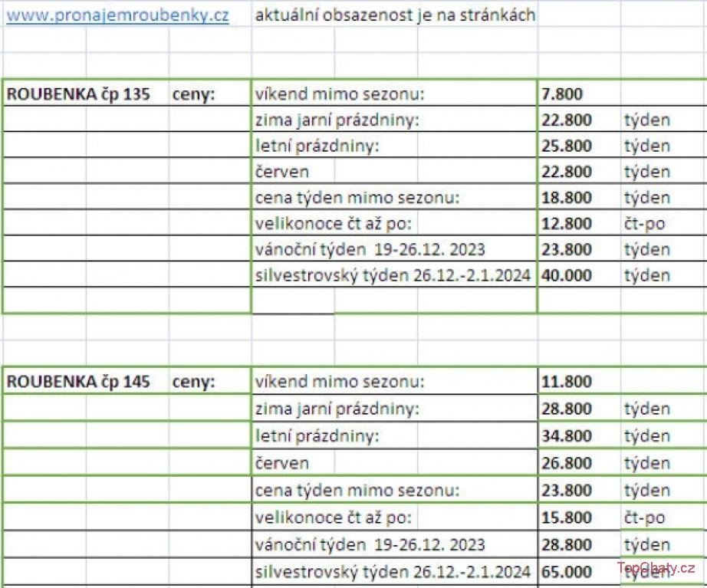Select price cell 7.800
The height and width of the screenshot is (588, 707).
pyautogui.click(x=562, y=94)
